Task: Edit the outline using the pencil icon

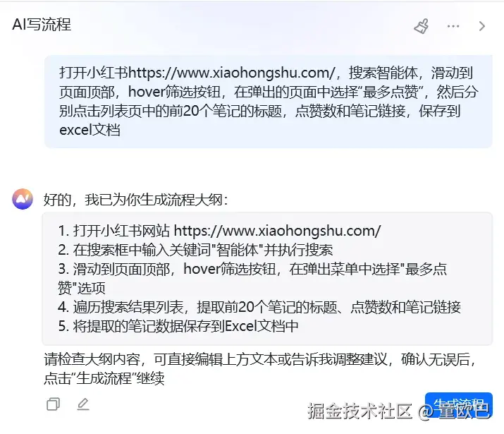Action: (x=83, y=404)
